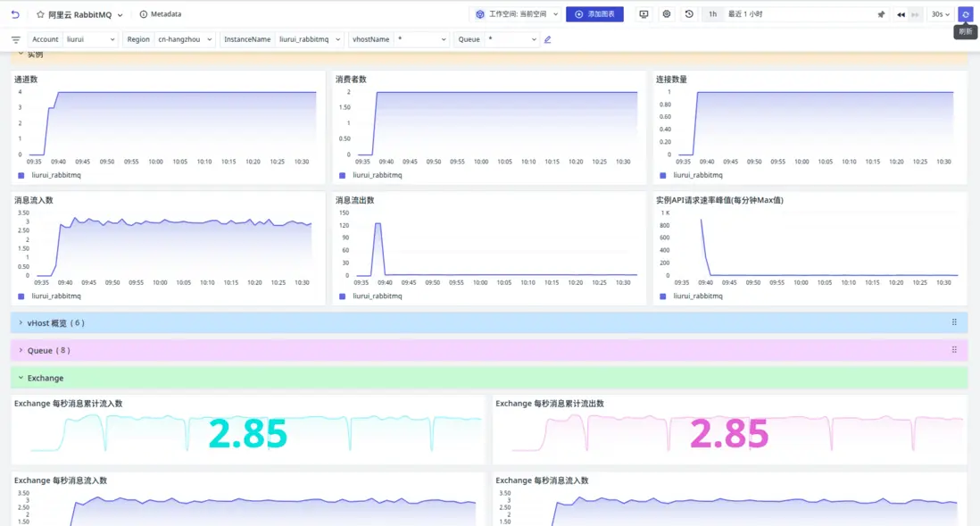Expand the Queue (8) section

pos(489,350)
